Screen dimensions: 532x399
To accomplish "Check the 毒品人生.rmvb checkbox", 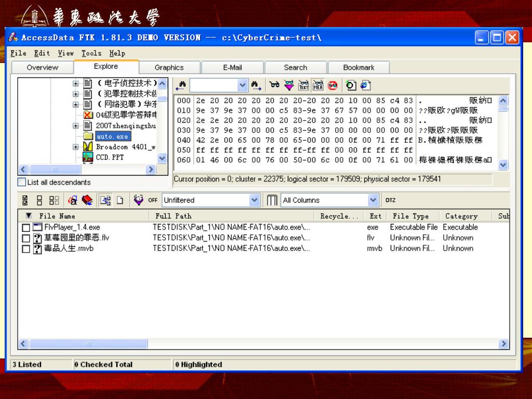I will [x=26, y=249].
